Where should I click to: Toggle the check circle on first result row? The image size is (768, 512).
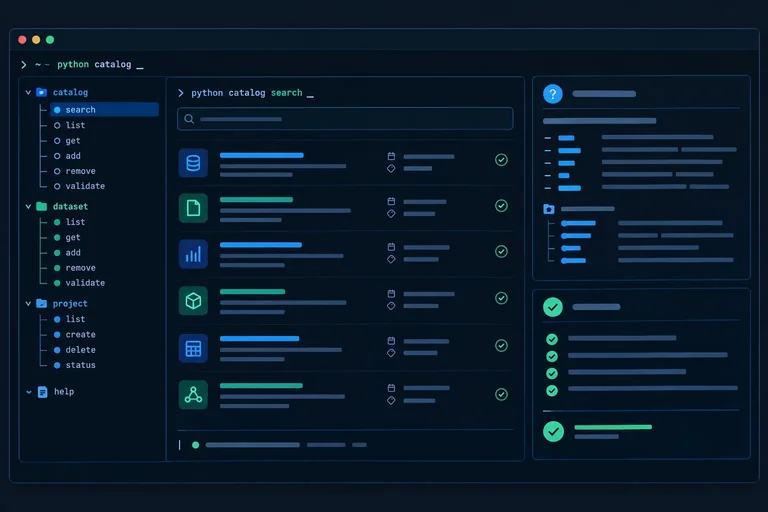pos(501,160)
